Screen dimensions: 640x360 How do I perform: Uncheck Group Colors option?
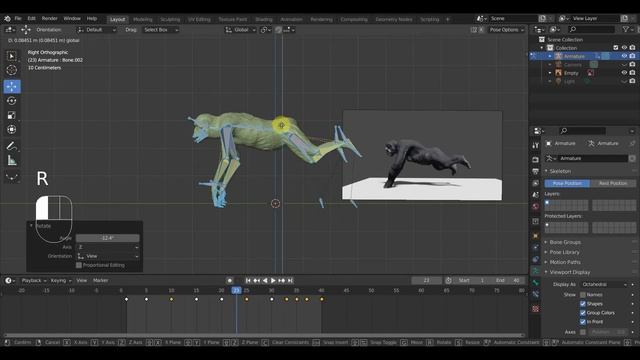583,313
